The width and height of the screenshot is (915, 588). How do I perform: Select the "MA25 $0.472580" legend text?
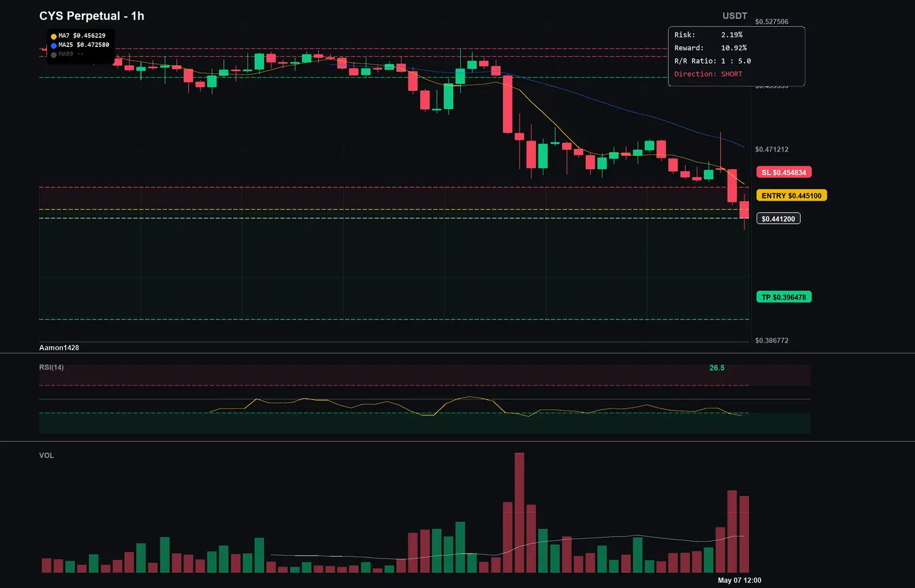(84, 45)
